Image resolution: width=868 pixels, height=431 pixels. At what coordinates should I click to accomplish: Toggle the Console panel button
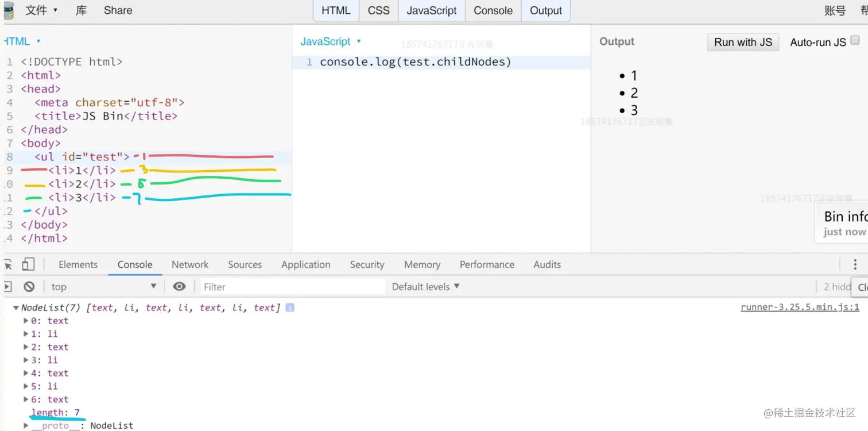(x=493, y=10)
